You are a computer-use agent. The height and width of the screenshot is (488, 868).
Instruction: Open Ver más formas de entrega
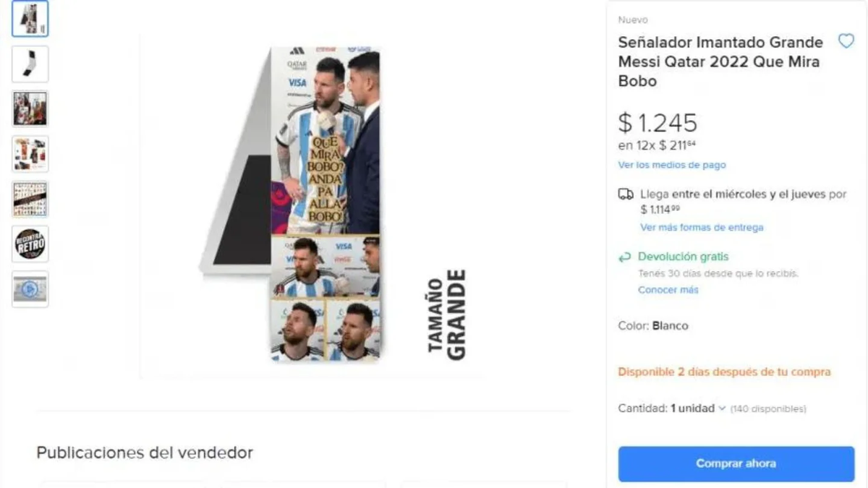coord(702,227)
